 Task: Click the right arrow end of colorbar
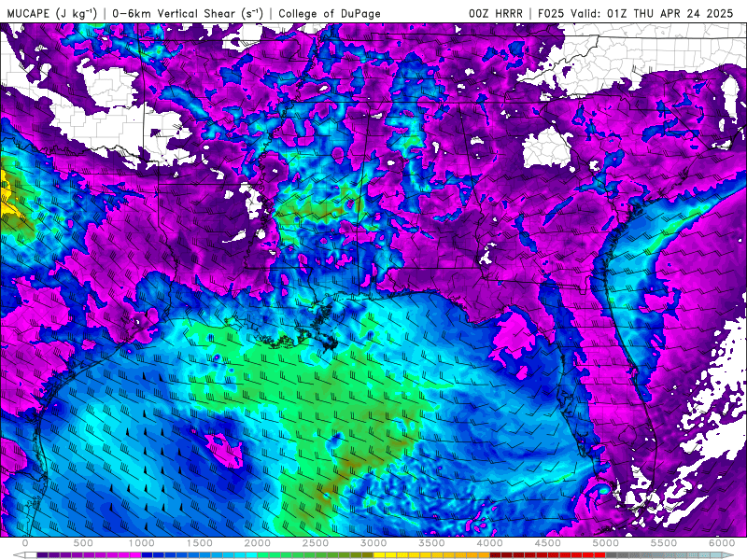tap(728, 554)
